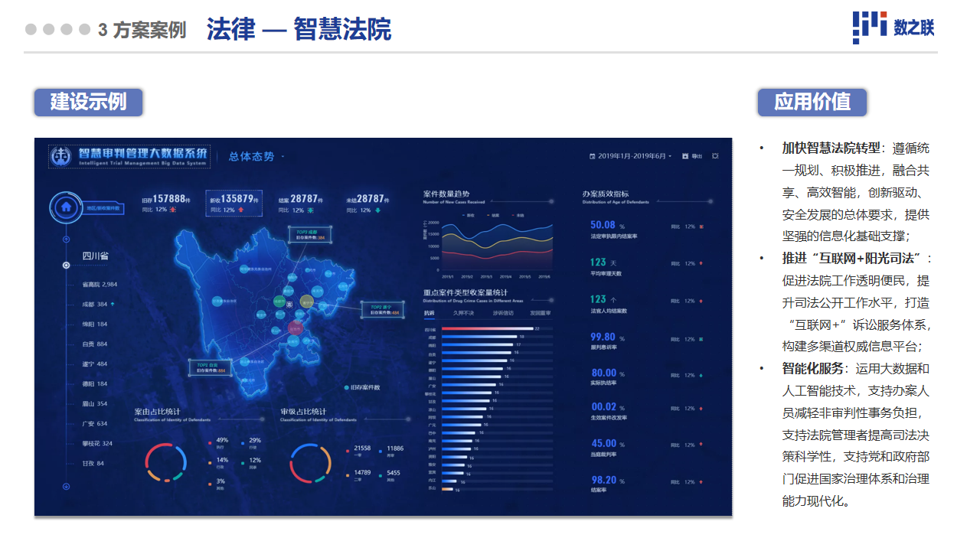980x551 pixels.
Task: Switch to the 涉诉信访 tab
Action: 503,313
